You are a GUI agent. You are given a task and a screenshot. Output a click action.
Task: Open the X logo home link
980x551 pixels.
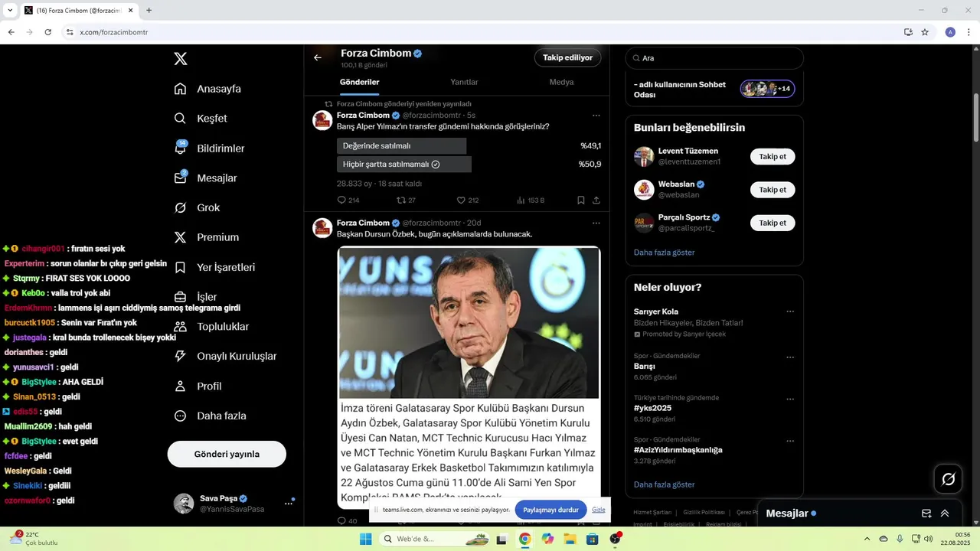[x=181, y=59]
